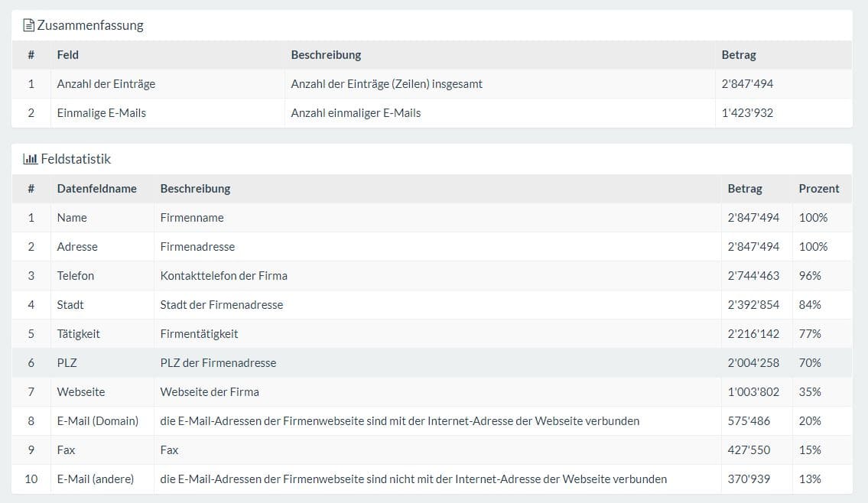868x503 pixels.
Task: Click the Telefon amount value 2'744'463
Action: click(x=753, y=275)
